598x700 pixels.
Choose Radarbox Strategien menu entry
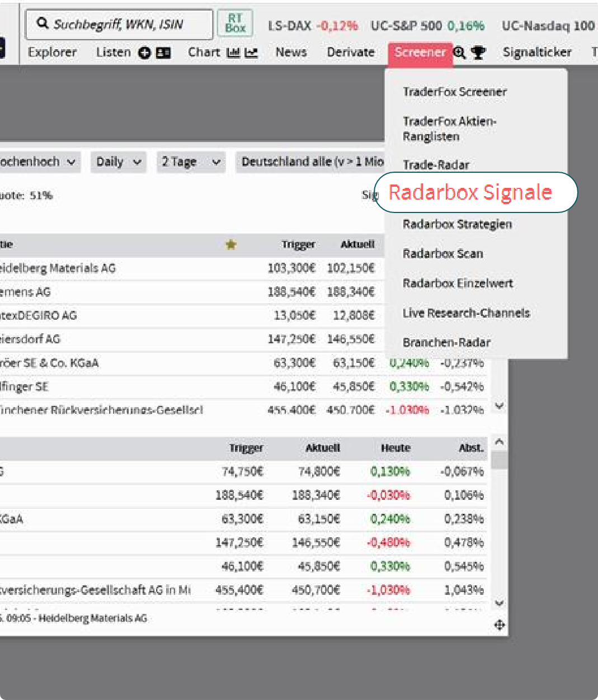click(x=457, y=224)
